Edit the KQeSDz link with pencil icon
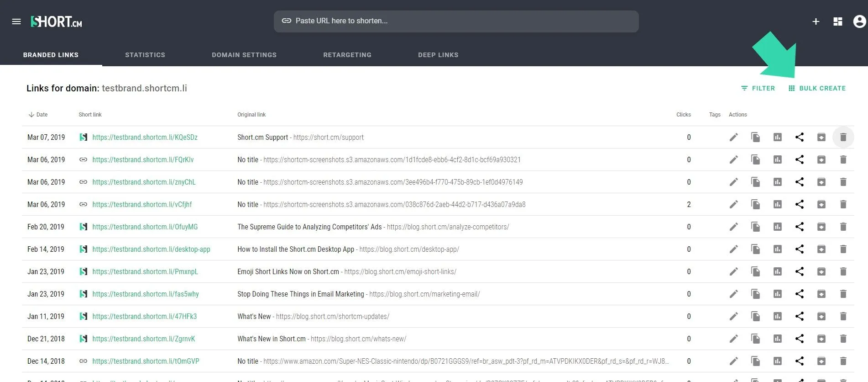 coord(734,137)
